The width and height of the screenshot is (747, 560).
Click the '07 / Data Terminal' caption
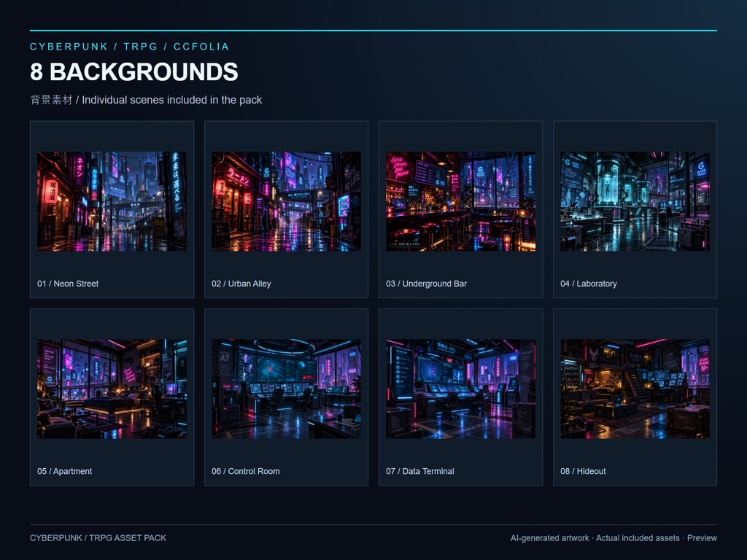click(x=420, y=471)
